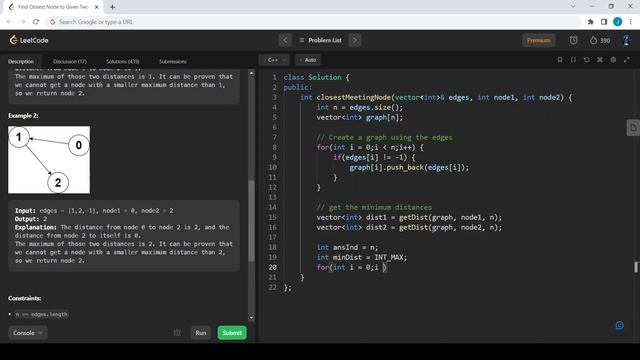Switch to the Submissions tab
Viewport: 640px width, 360px height.
tap(173, 61)
